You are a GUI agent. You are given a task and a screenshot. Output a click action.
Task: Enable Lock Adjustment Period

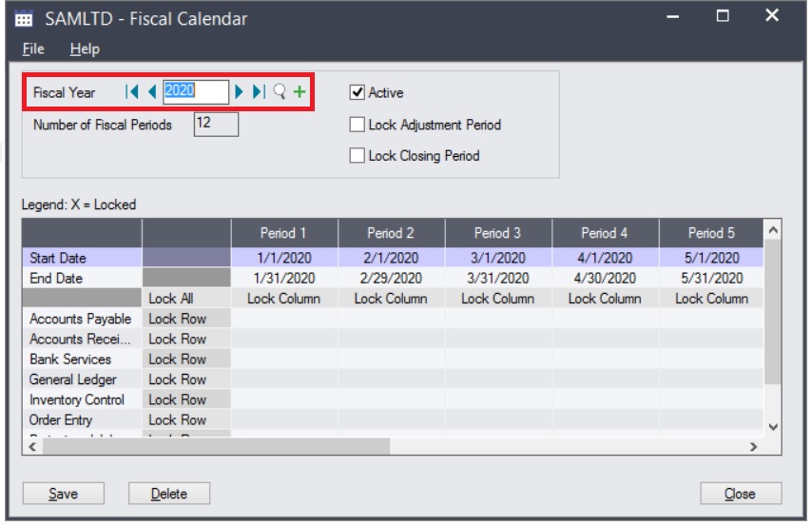pos(357,125)
